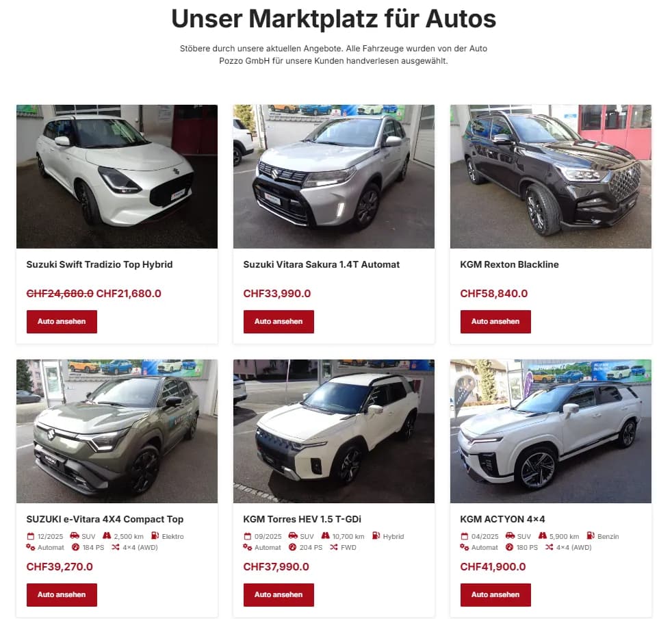Image resolution: width=672 pixels, height=619 pixels.
Task: Click the fuel pump icon beside Benzin
Action: point(591,535)
